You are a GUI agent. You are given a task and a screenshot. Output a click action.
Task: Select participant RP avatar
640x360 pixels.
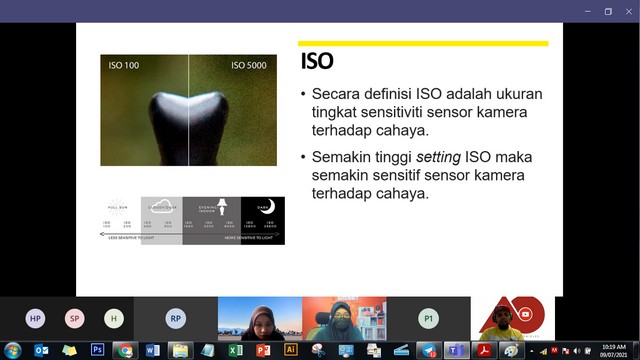click(x=176, y=318)
